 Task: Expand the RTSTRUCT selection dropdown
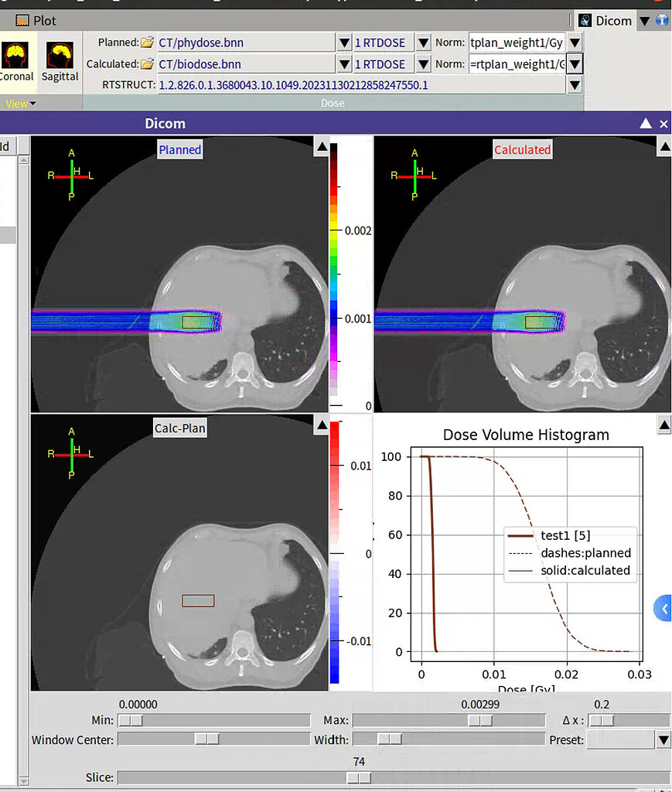click(x=574, y=85)
